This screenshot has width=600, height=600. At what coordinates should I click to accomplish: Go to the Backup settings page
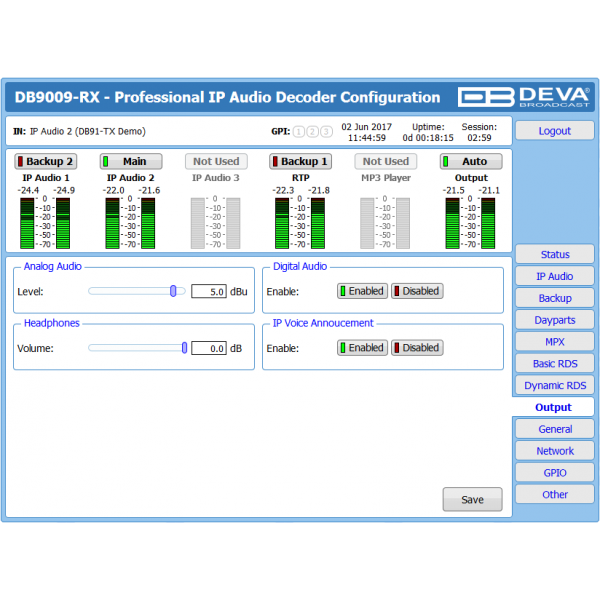click(x=554, y=298)
